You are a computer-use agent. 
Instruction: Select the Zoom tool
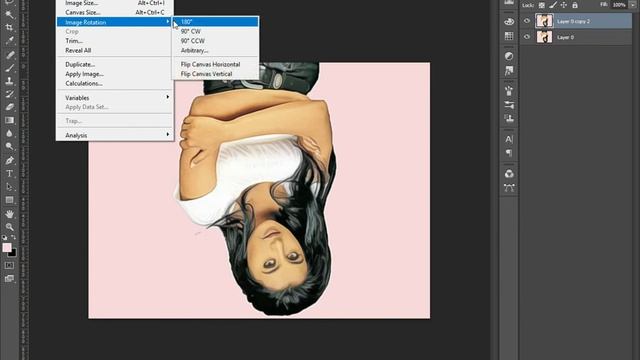tap(9, 227)
